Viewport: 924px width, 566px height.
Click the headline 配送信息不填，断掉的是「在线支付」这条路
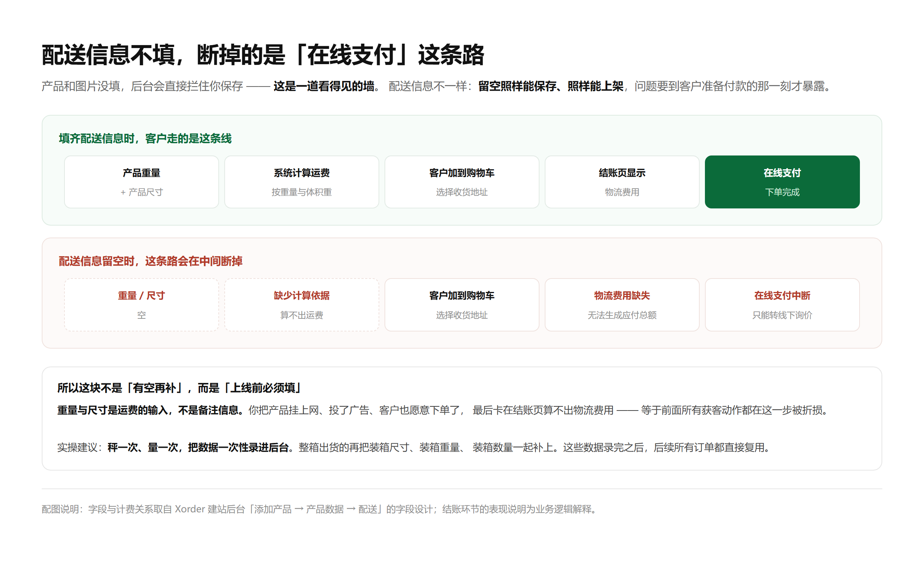click(x=263, y=55)
